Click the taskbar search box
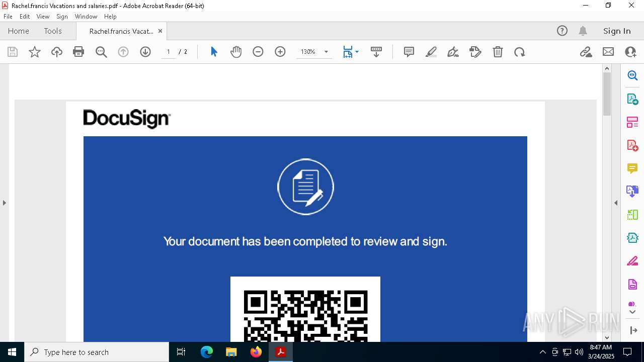Viewport: 644px width, 362px height. click(x=97, y=352)
